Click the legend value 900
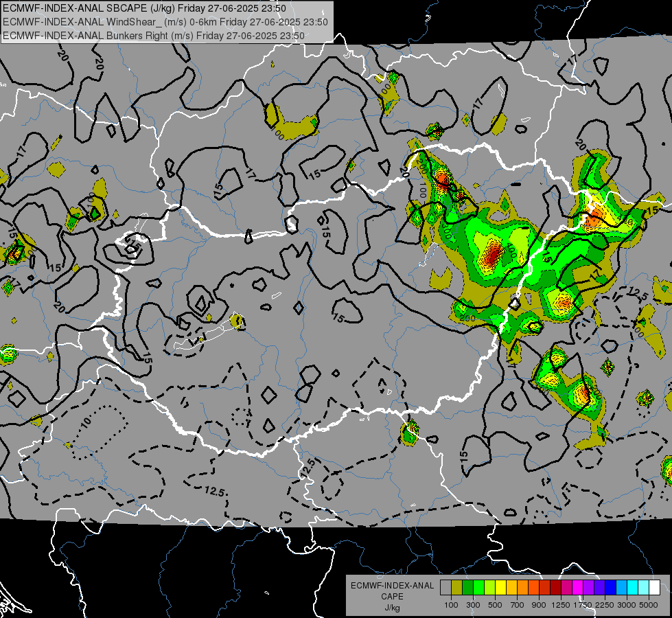672x618 pixels. pyautogui.click(x=539, y=605)
